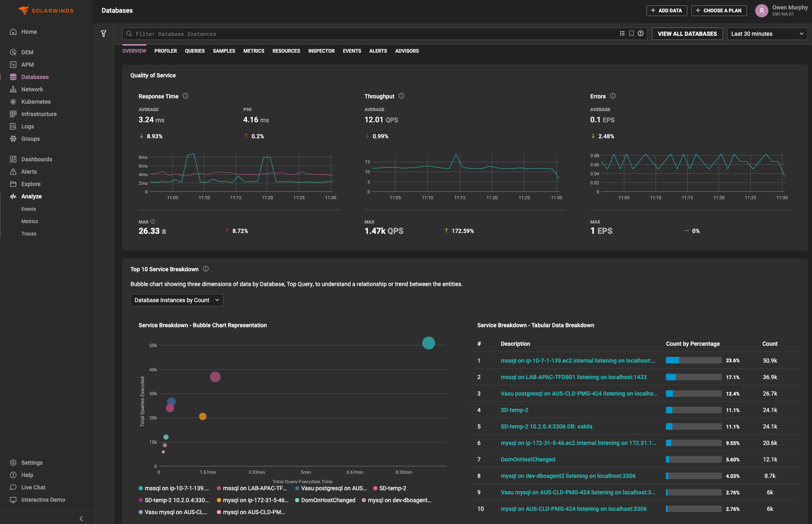Click the Top 10 Service Breakdown info icon
This screenshot has height=524, width=812.
click(x=206, y=269)
